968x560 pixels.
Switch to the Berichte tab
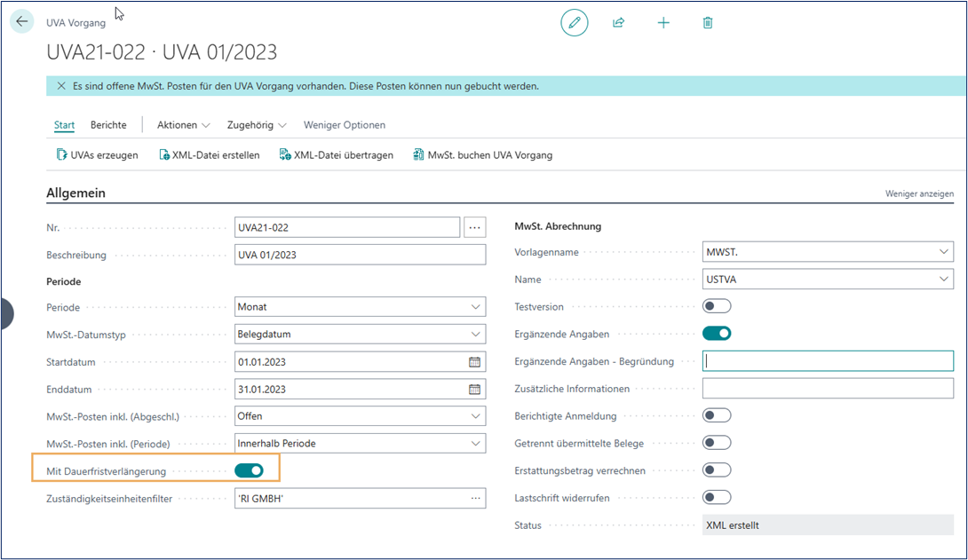pos(108,125)
